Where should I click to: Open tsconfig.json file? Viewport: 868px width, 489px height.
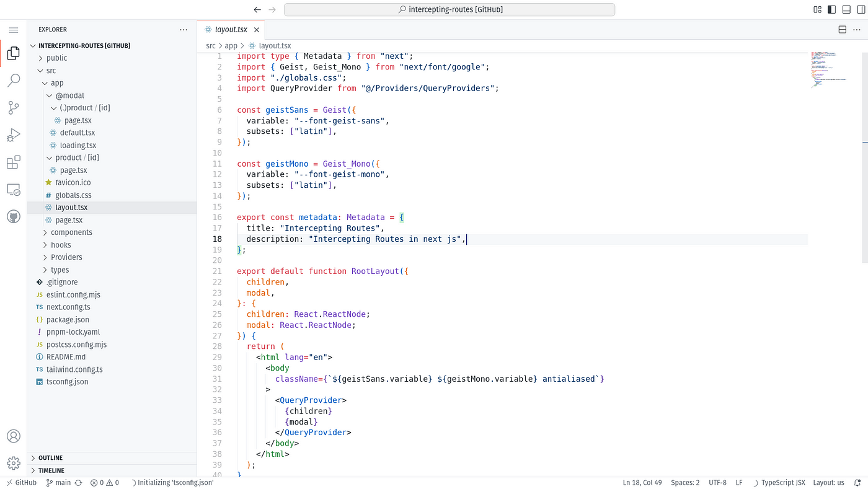tap(112, 382)
